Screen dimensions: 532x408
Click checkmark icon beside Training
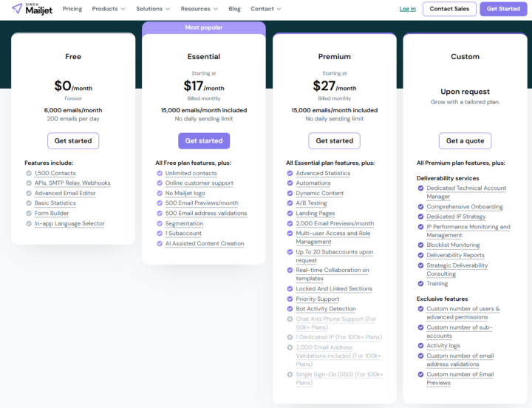click(x=420, y=283)
